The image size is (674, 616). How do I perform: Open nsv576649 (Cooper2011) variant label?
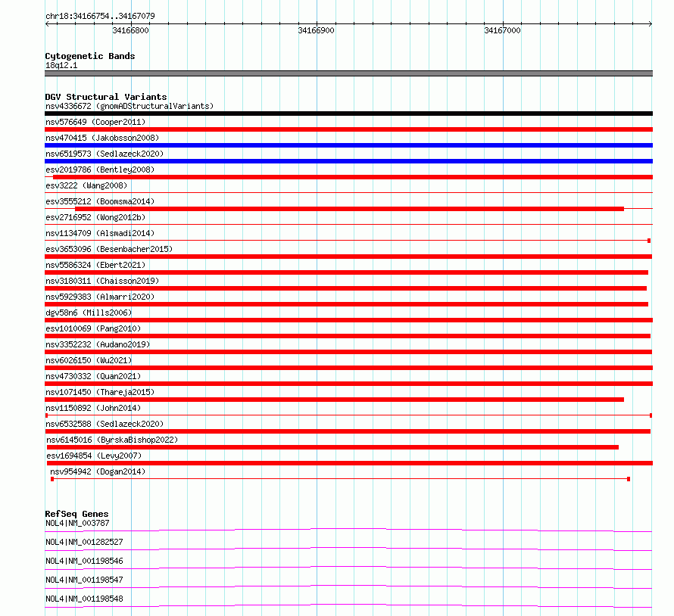95,122
